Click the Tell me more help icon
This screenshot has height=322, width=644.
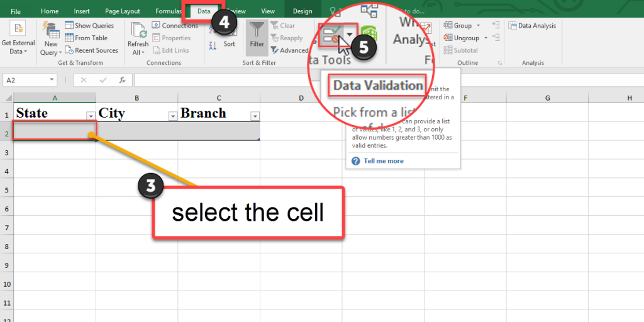pyautogui.click(x=356, y=161)
